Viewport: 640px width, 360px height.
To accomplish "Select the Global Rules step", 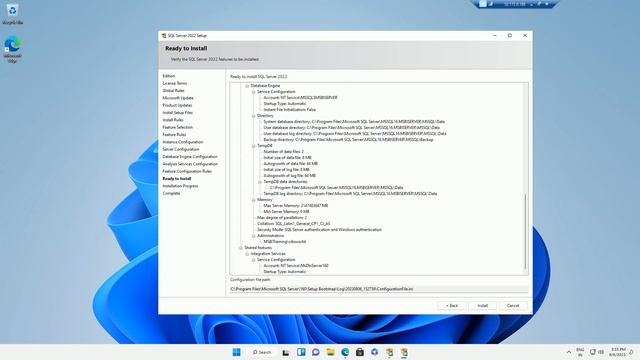I will [x=173, y=91].
